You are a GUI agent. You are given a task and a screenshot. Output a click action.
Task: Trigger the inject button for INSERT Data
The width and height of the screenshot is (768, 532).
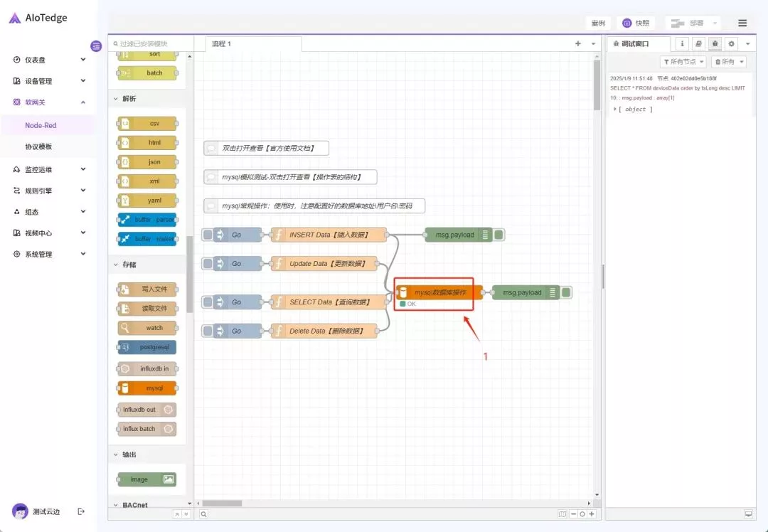coord(208,235)
